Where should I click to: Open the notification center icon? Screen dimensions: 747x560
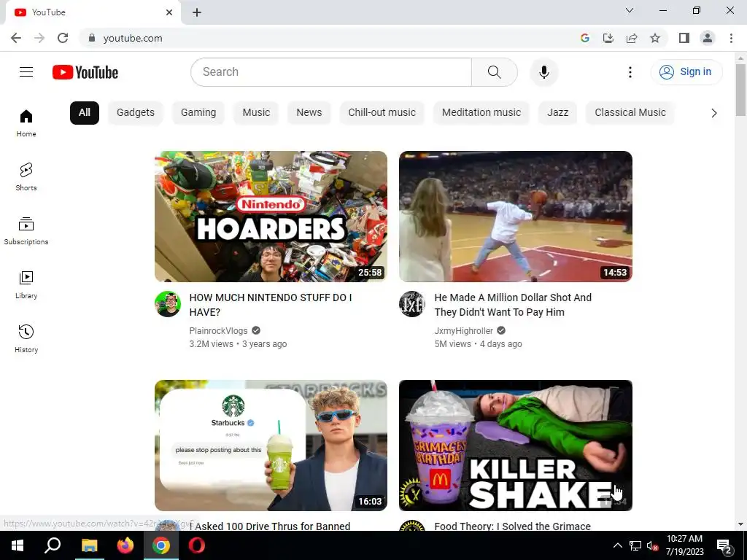tap(724, 545)
